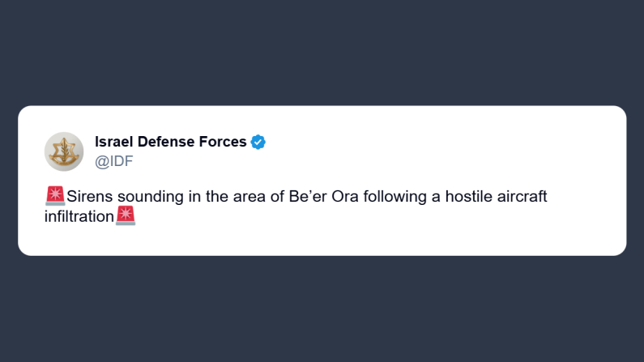Select the 'Be'er Ora' location text
644x362 pixels.
click(324, 196)
